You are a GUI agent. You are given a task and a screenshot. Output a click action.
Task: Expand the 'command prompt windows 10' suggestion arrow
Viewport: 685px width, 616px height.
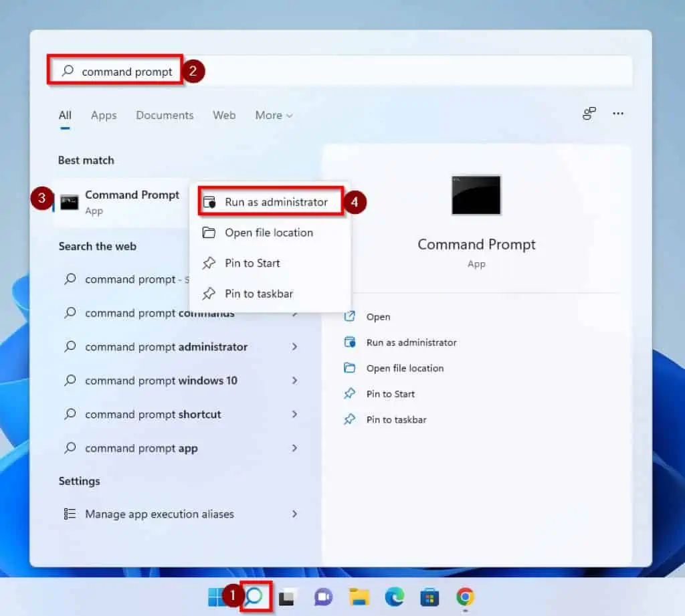(294, 381)
